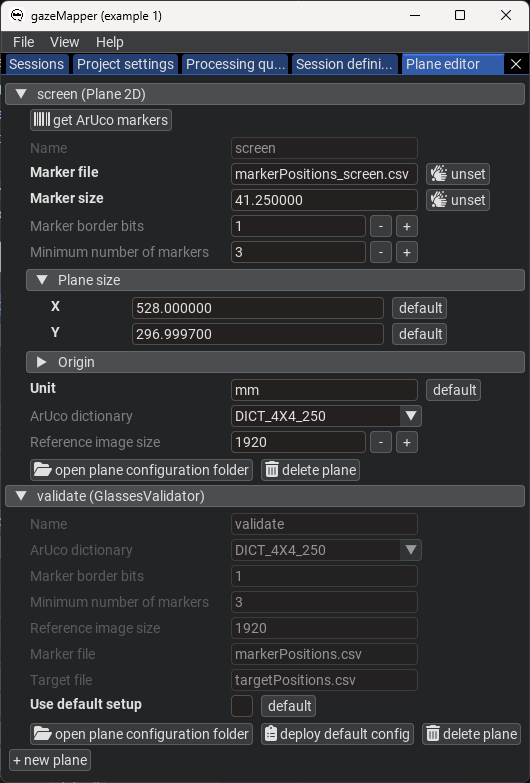The image size is (530, 783).
Task: Click the targetPositions.csv field
Action: [324, 680]
